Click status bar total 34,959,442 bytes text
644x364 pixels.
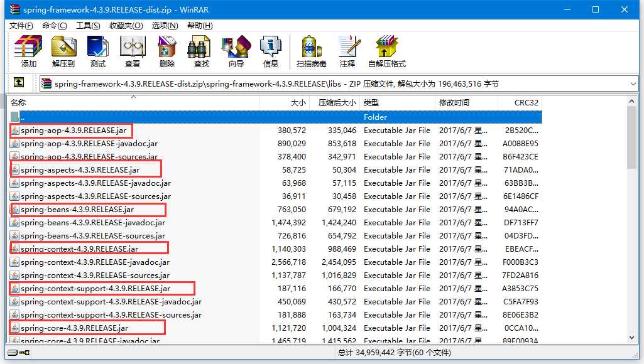pos(395,353)
